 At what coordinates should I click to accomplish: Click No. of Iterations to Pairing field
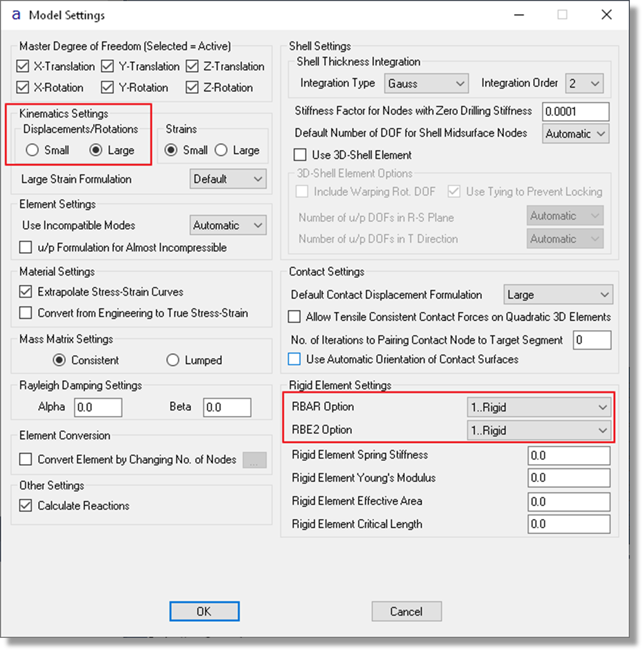click(592, 340)
